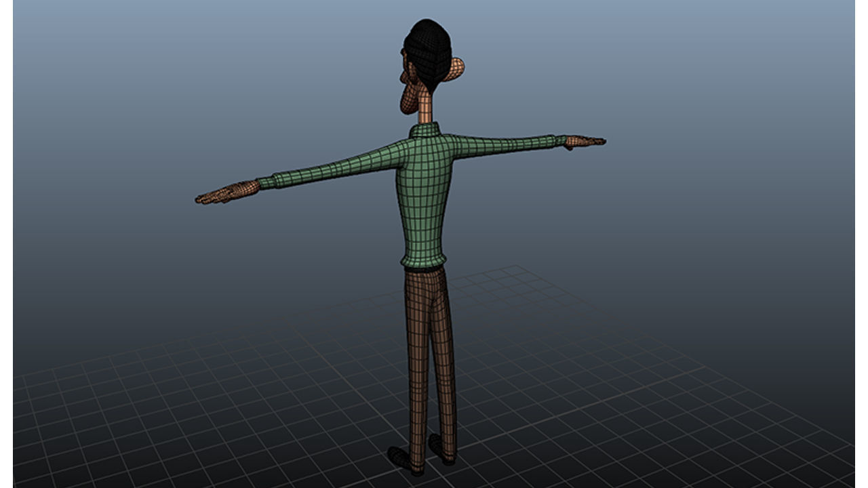Select the black belt at the waist
The width and height of the screenshot is (868, 488).
(x=425, y=268)
